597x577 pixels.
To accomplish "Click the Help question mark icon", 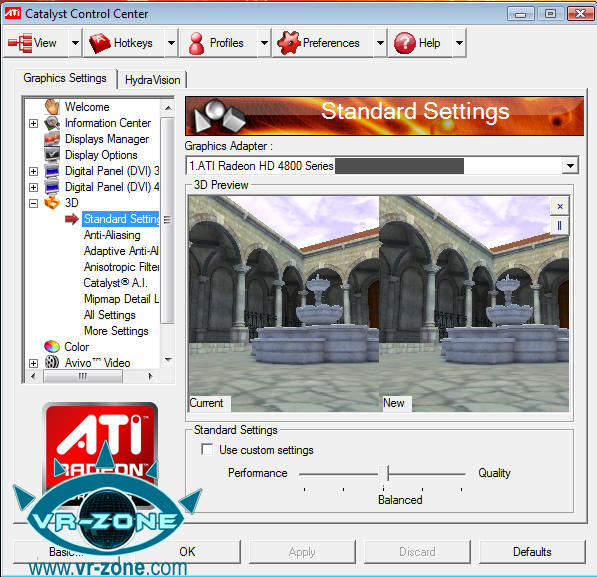I will [x=405, y=43].
